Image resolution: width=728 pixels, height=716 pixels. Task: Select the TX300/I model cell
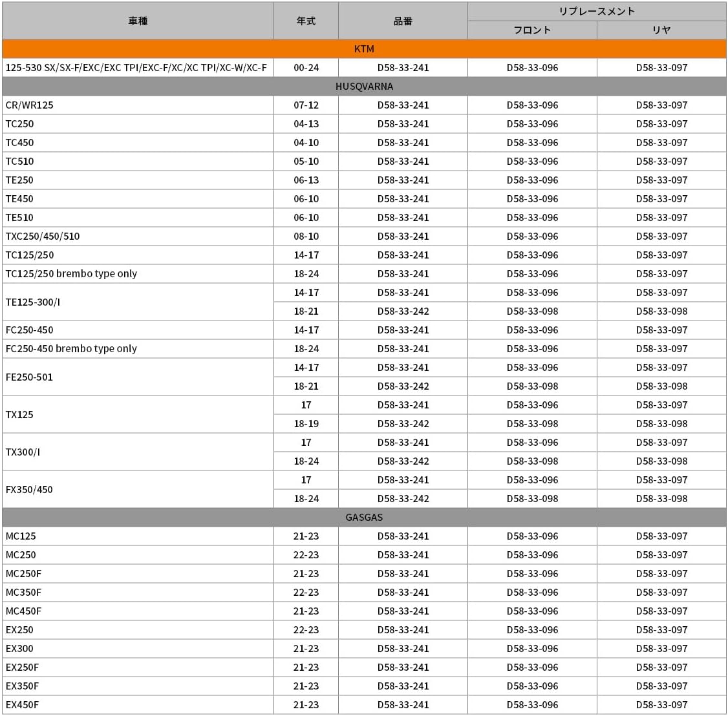pos(138,452)
